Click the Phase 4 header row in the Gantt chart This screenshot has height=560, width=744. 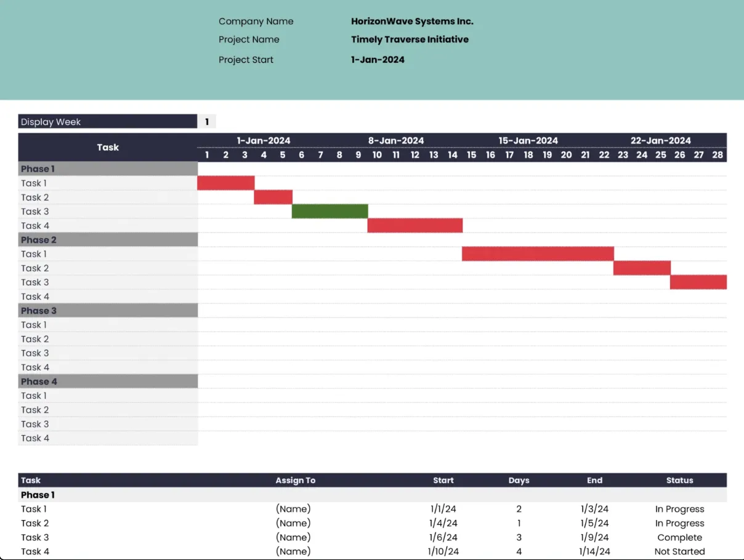pos(108,381)
